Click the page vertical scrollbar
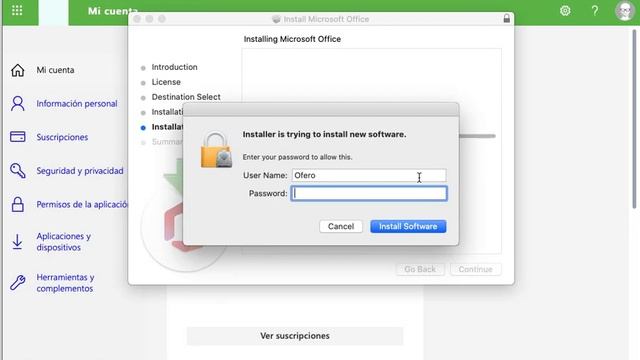The image size is (640, 360). click(x=634, y=118)
